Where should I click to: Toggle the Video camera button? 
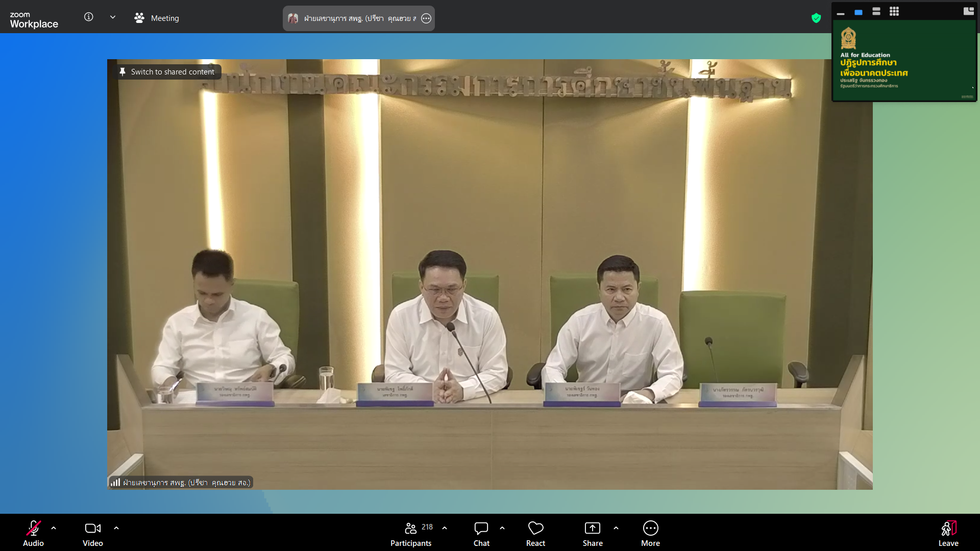(92, 533)
